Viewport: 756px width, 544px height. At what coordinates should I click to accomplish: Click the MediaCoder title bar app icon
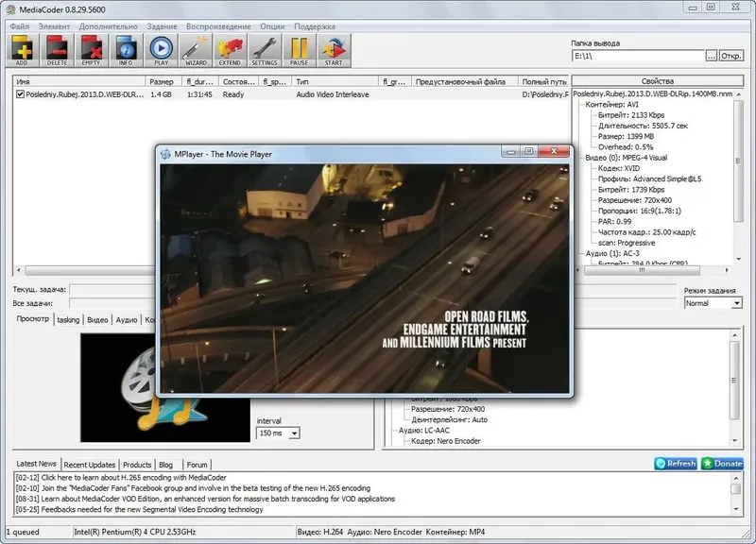click(x=10, y=9)
